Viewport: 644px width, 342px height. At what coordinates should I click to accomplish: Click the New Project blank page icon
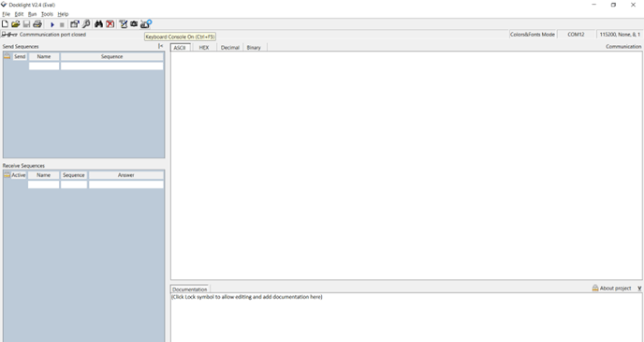5,24
